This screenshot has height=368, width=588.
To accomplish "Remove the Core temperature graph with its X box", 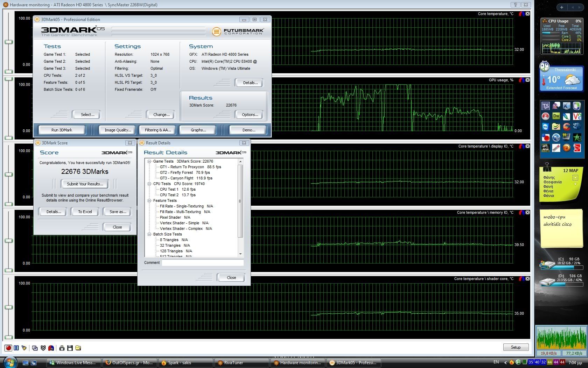I will [527, 14].
